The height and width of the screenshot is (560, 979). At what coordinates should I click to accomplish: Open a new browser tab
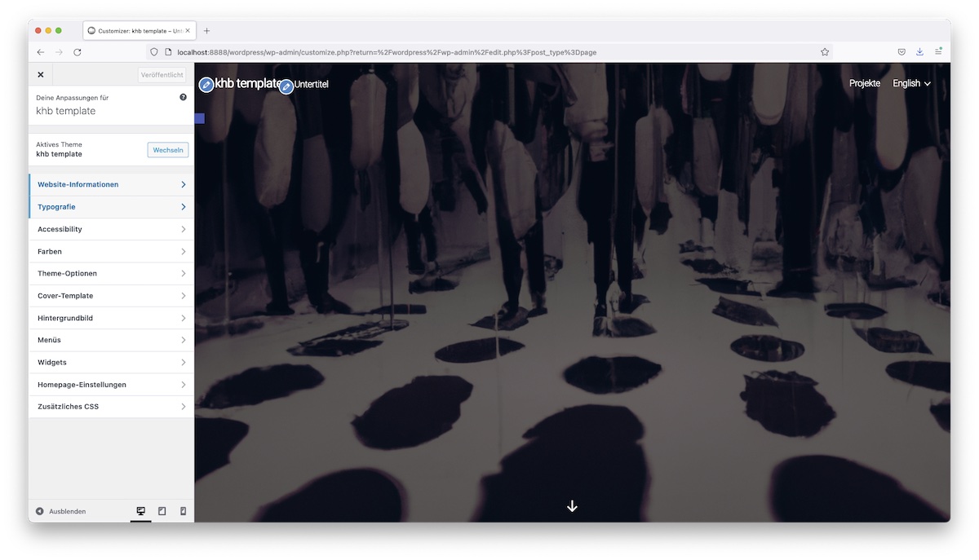tap(206, 31)
